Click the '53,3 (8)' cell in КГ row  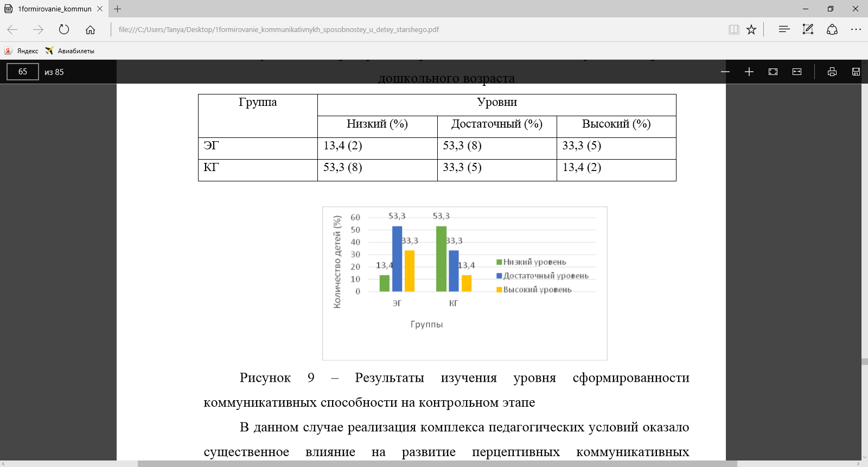tap(343, 167)
